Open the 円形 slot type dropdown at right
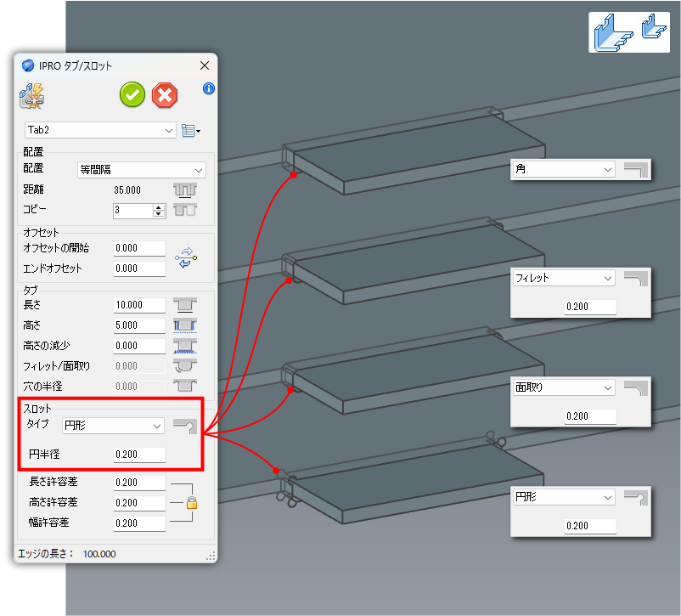 pyautogui.click(x=564, y=497)
